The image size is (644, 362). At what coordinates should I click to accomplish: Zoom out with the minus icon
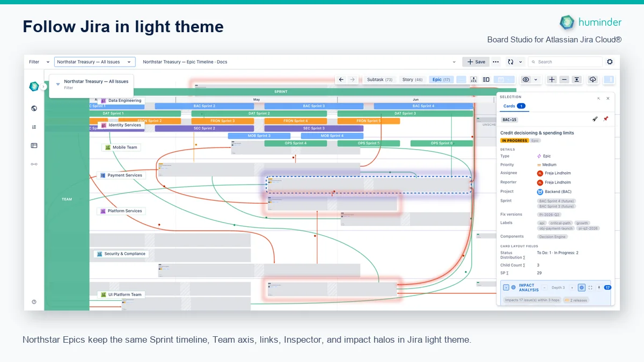564,79
